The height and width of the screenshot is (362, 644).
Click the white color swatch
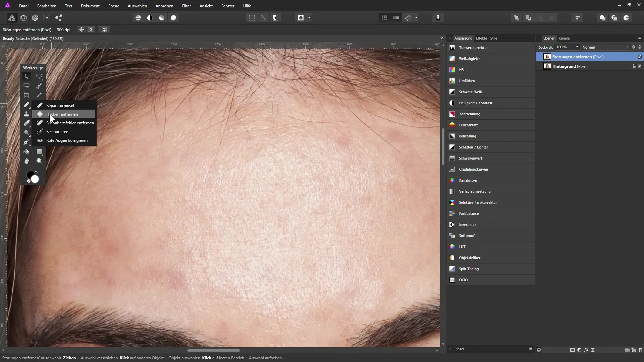point(35,180)
